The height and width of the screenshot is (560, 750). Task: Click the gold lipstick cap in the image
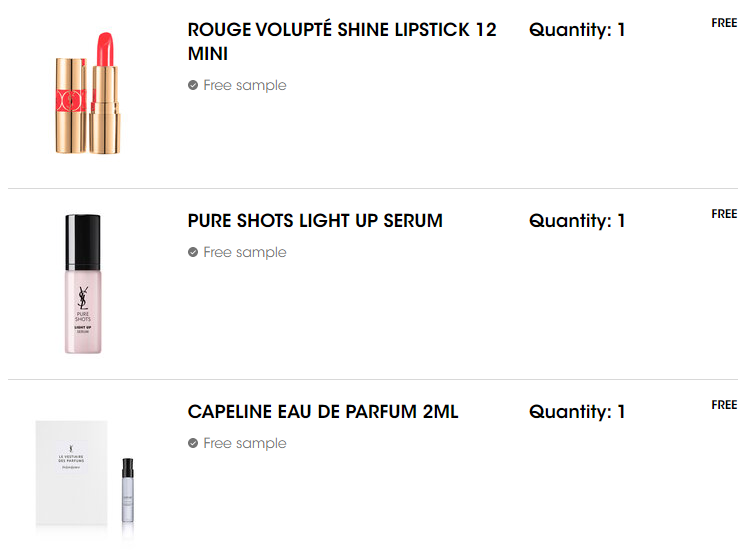(71, 106)
